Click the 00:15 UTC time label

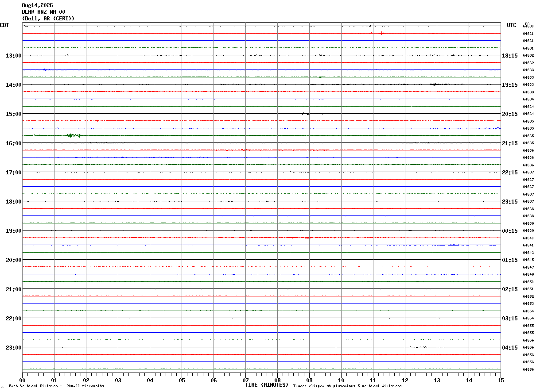coord(510,231)
